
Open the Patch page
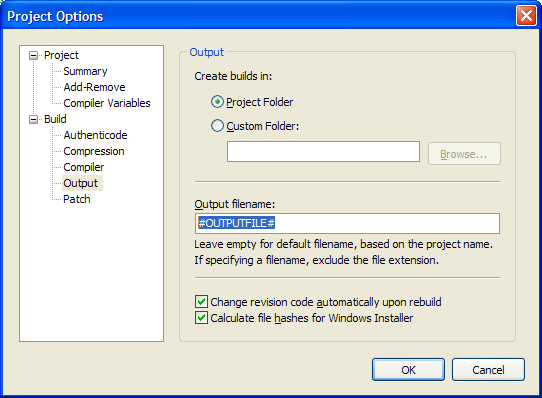[x=76, y=199]
